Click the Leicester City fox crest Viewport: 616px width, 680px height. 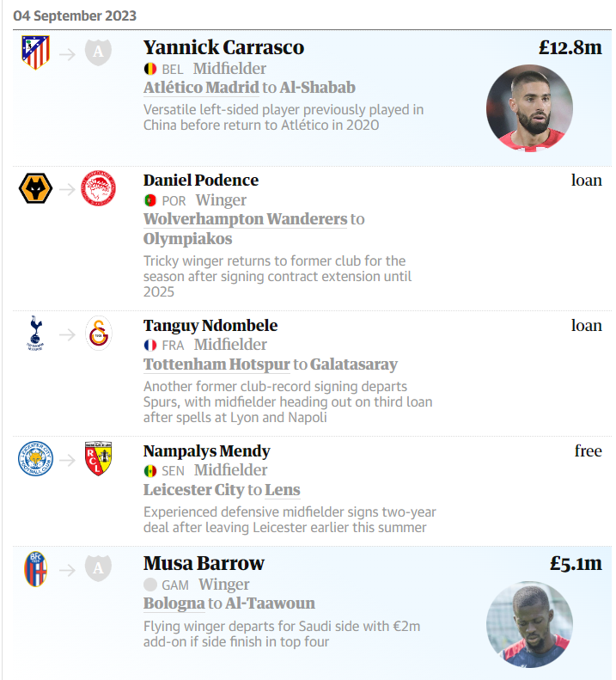pyautogui.click(x=35, y=459)
